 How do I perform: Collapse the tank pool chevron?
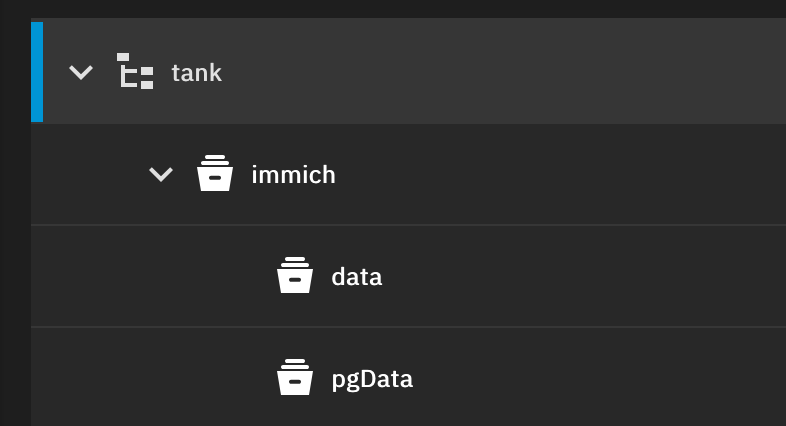click(x=81, y=72)
